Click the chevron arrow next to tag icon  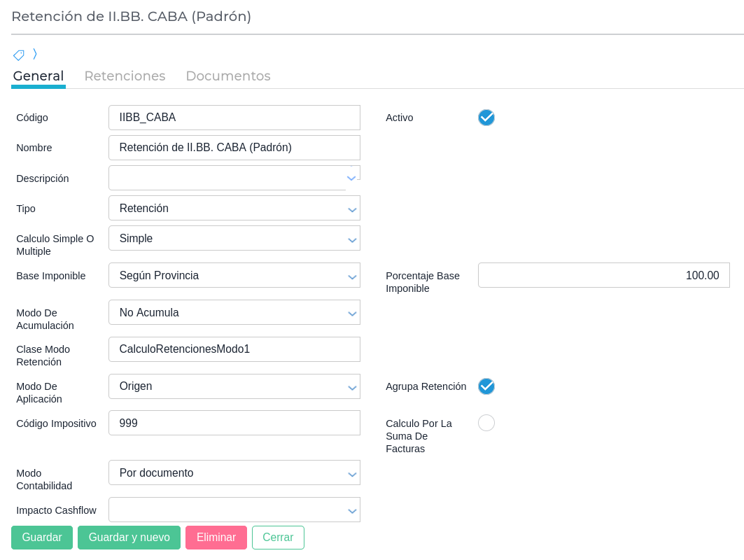click(35, 54)
